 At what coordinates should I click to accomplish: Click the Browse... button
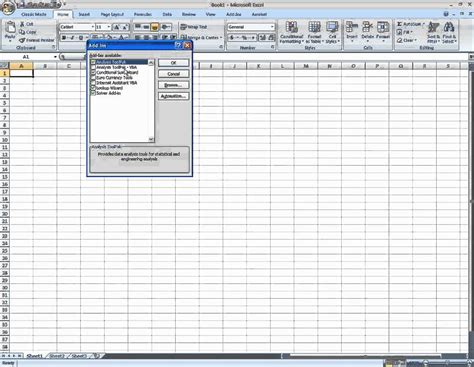(173, 85)
